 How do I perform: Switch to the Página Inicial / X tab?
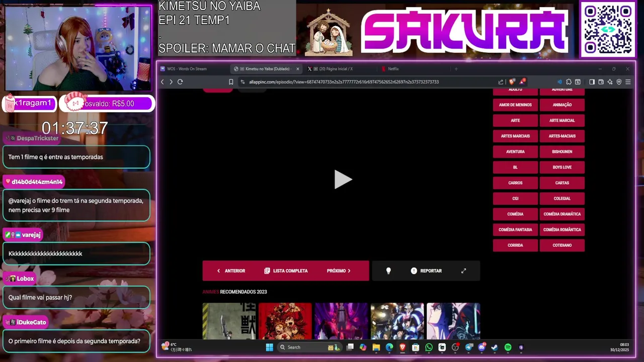(341, 69)
